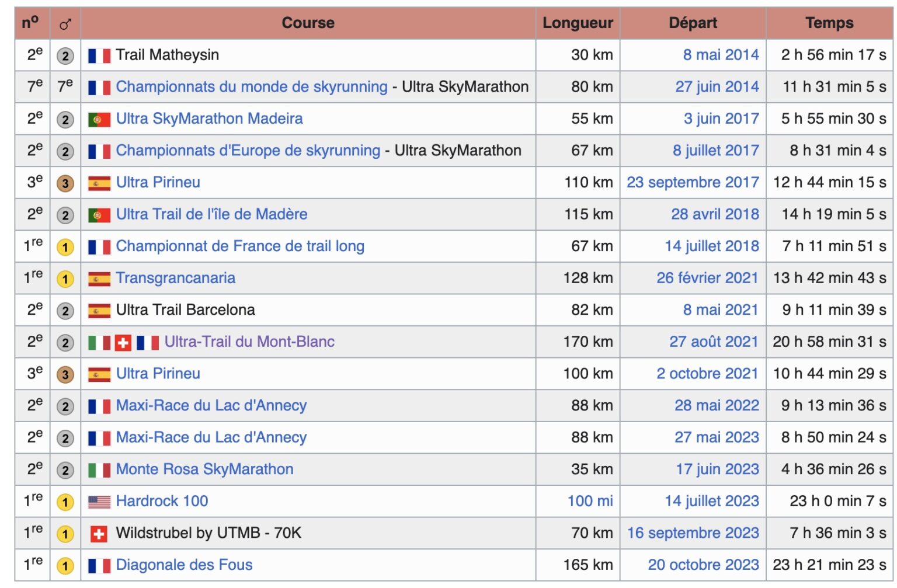Click the gold medal icon in the Diagonale des Fous row

tap(65, 566)
